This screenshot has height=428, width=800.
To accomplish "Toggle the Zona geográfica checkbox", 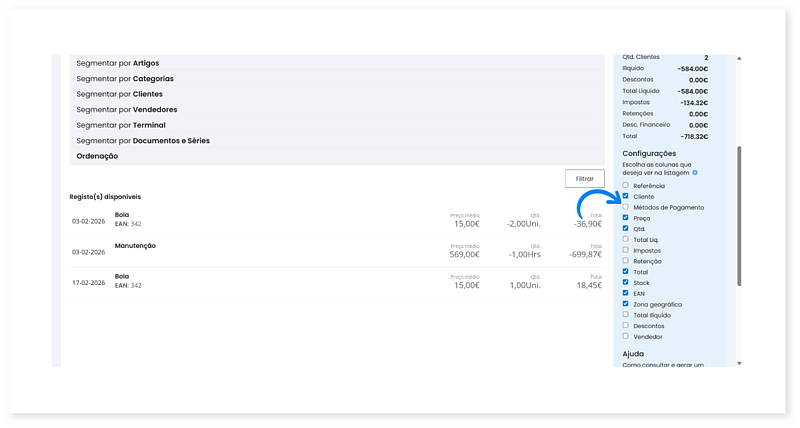I will [x=626, y=304].
